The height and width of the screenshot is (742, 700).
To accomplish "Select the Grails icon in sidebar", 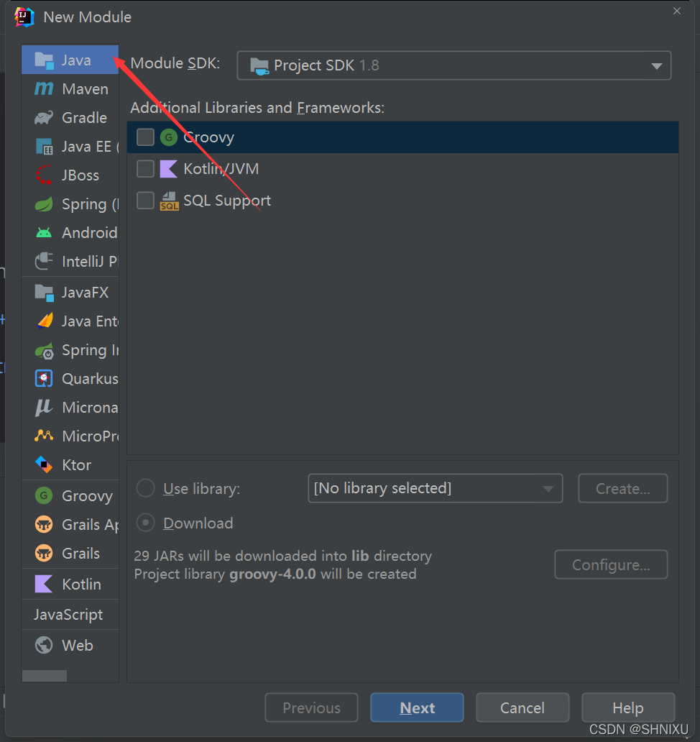I will click(44, 553).
